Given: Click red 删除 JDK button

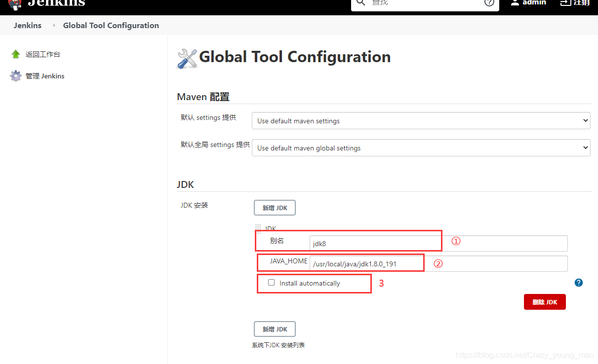Looking at the screenshot, I should pos(545,302).
